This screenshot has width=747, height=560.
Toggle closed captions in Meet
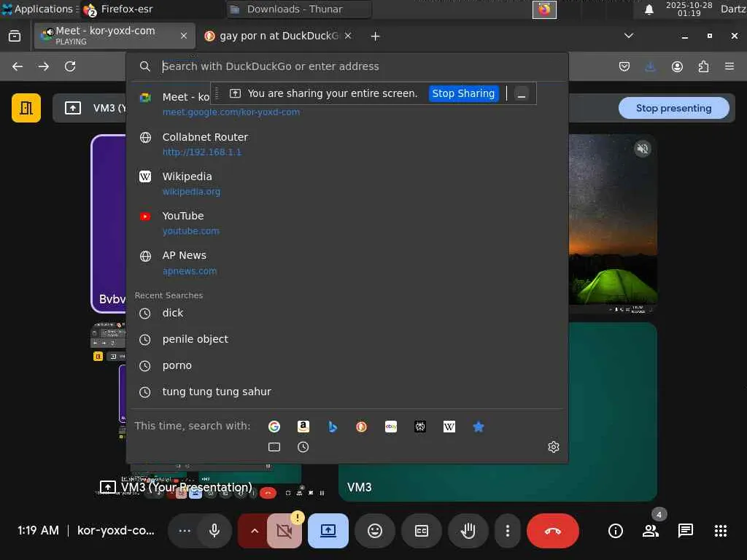[x=422, y=531]
